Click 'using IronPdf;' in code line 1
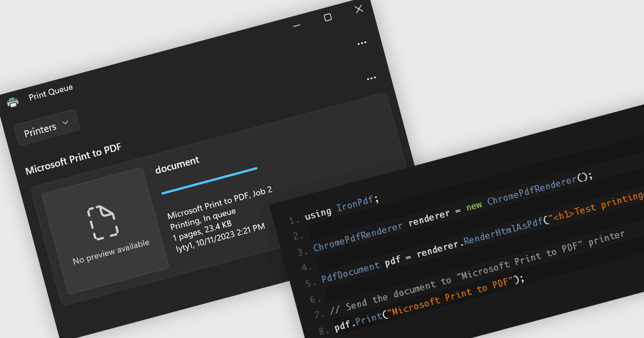The image size is (644, 338). pyautogui.click(x=342, y=207)
